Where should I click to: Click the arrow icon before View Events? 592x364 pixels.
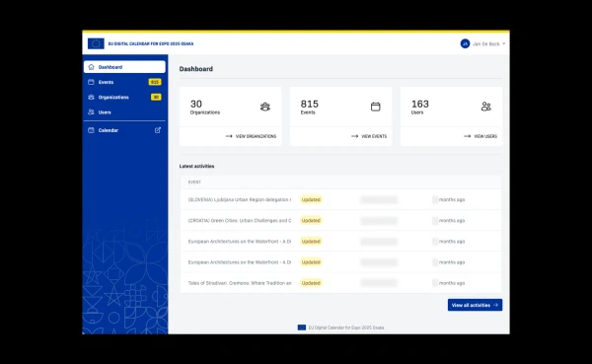[x=354, y=136]
